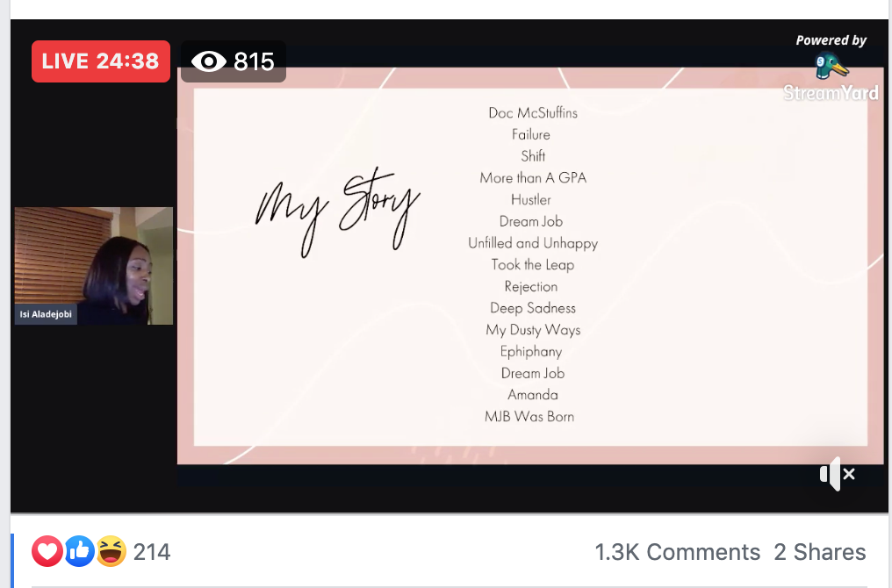The width and height of the screenshot is (892, 588).
Task: Click the MJB Was Born line
Action: 529,417
